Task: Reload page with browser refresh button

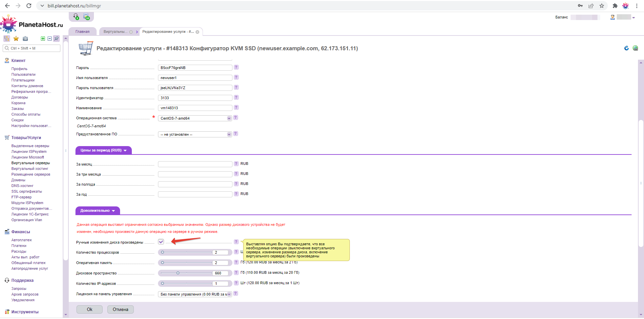Action: click(x=29, y=6)
